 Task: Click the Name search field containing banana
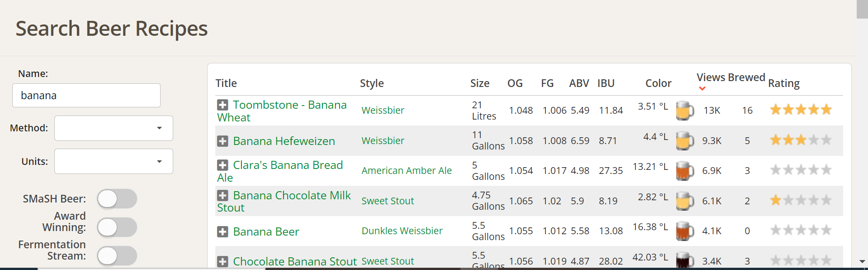(86, 96)
